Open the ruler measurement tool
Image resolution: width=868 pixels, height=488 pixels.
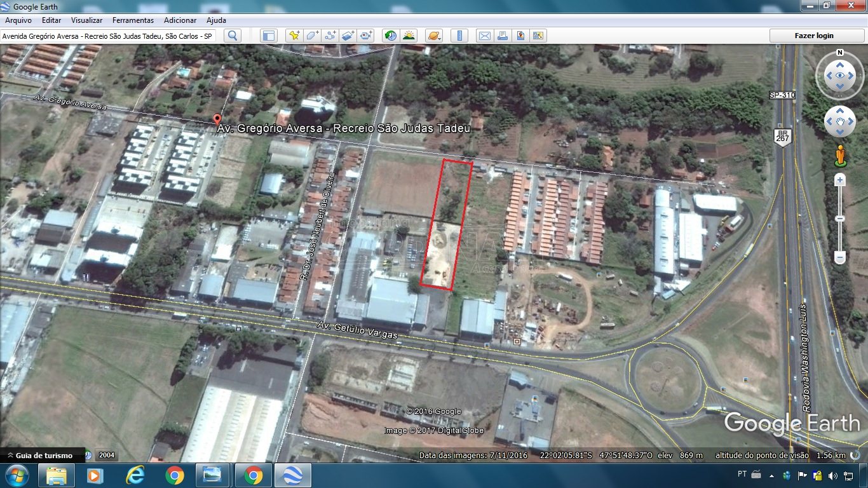(x=459, y=36)
